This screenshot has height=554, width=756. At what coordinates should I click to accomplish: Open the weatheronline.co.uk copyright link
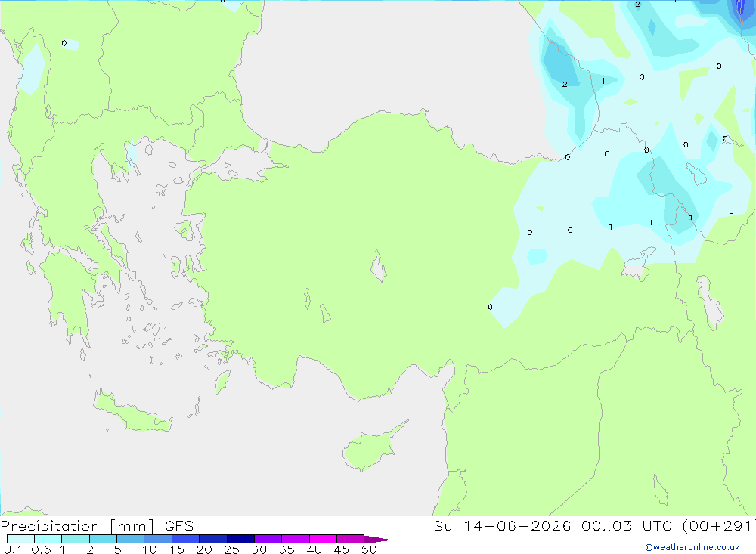click(692, 547)
